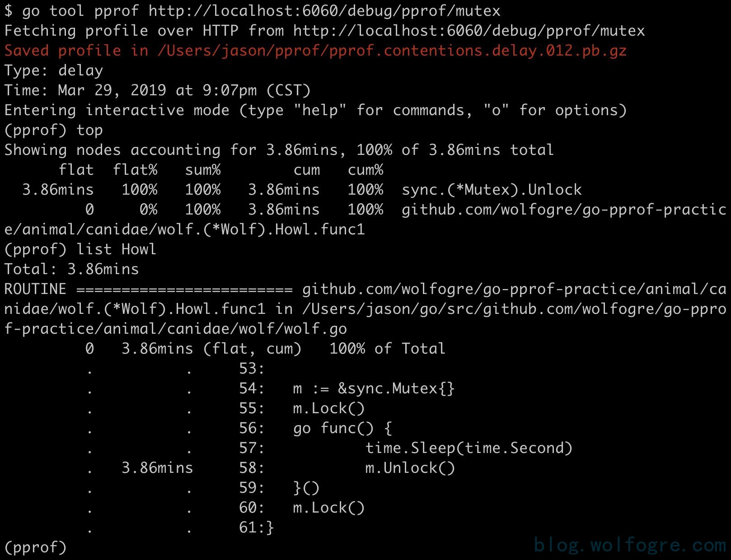Click the "(pprof) list Howl" command line
This screenshot has width=731, height=560.
pyautogui.click(x=80, y=249)
